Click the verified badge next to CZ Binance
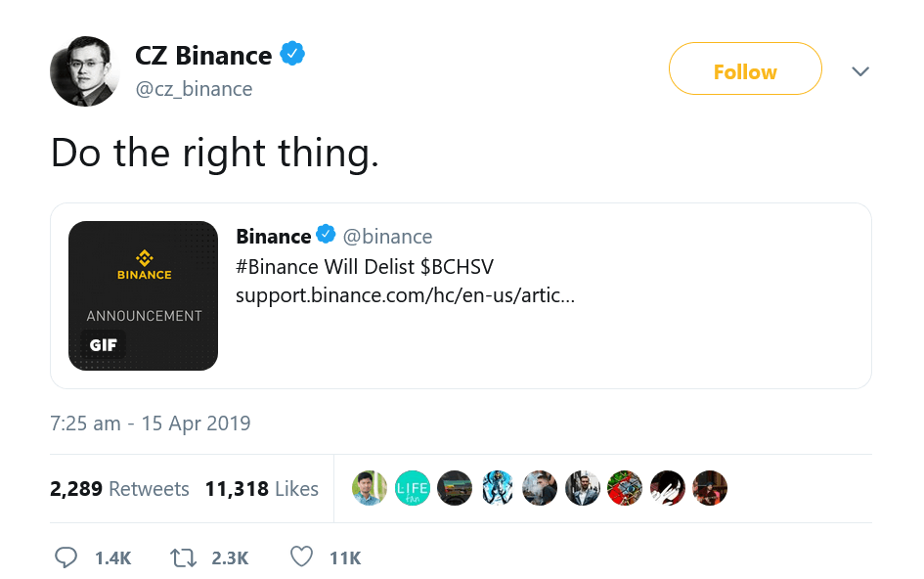Image resolution: width=924 pixels, height=579 pixels. [x=294, y=55]
